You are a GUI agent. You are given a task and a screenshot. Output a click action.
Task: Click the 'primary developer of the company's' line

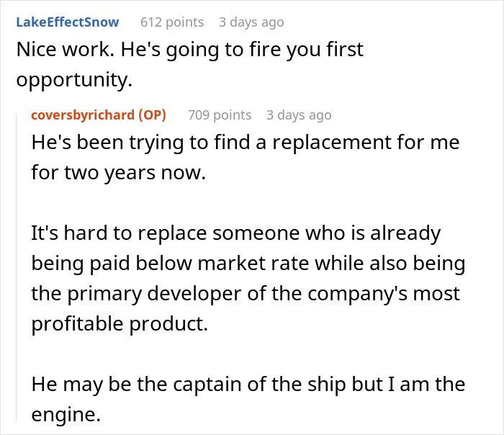[245, 295]
